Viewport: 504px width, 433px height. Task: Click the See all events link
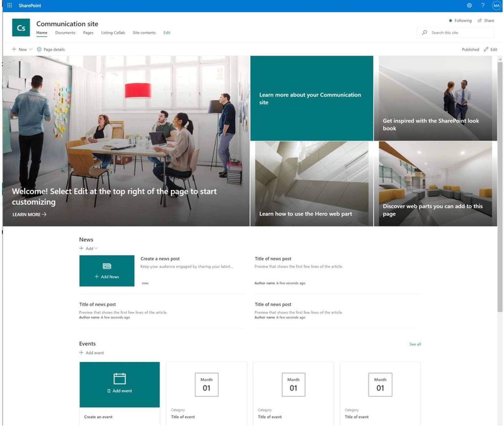coord(415,344)
